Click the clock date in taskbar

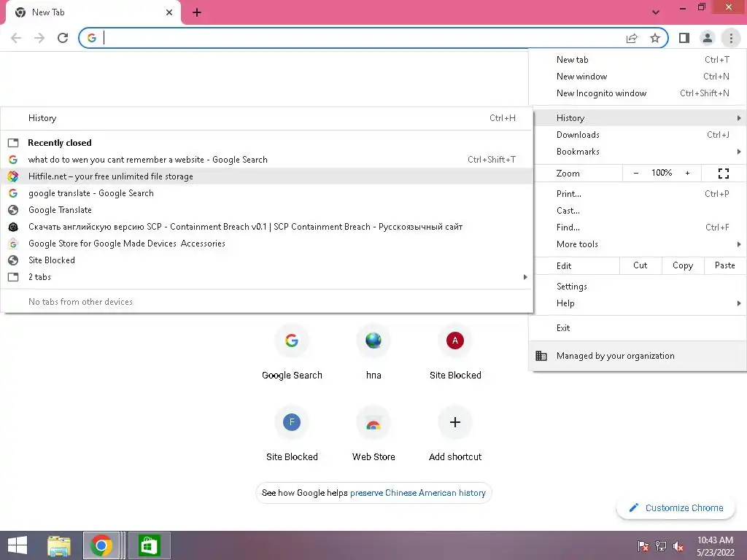point(715,546)
